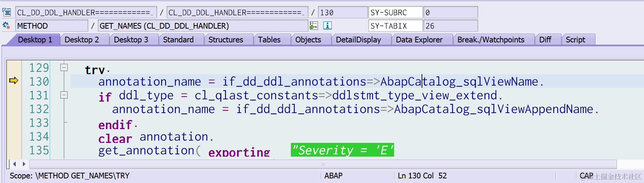Click the METHOD event type field
The image size is (644, 183).
[52, 26]
